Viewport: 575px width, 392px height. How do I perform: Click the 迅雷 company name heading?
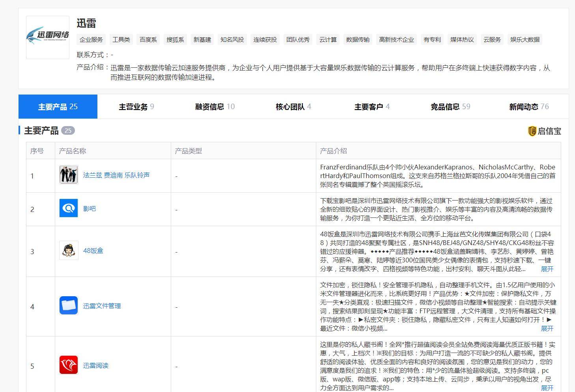[86, 23]
